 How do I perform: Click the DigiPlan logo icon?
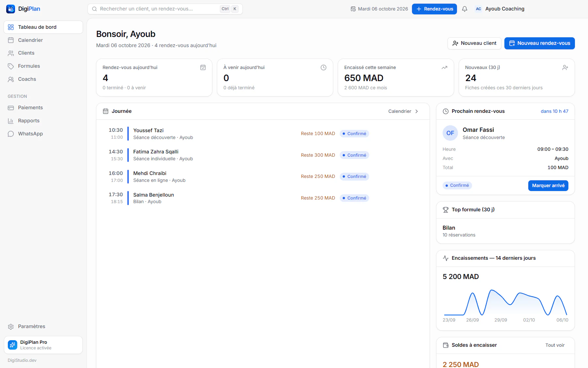10,9
